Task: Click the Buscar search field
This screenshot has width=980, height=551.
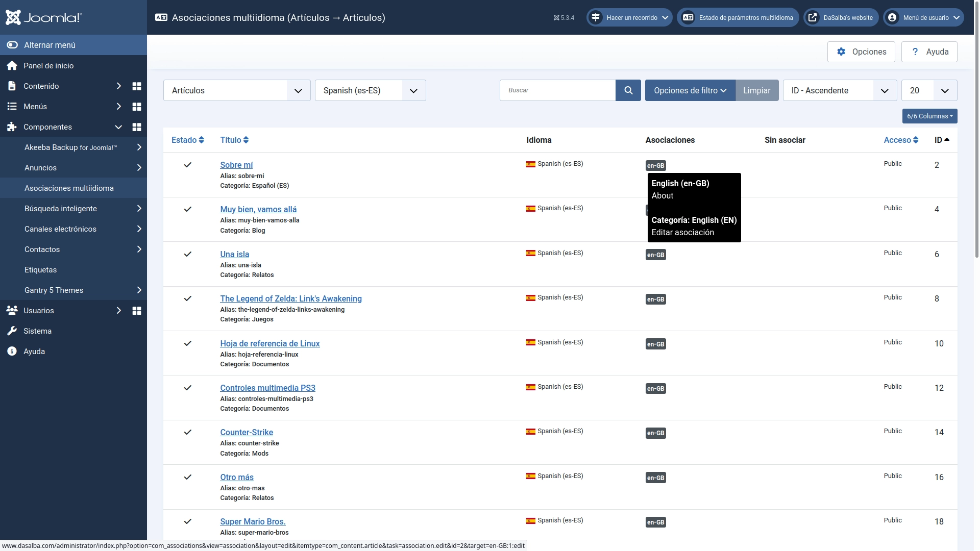Action: click(x=557, y=90)
